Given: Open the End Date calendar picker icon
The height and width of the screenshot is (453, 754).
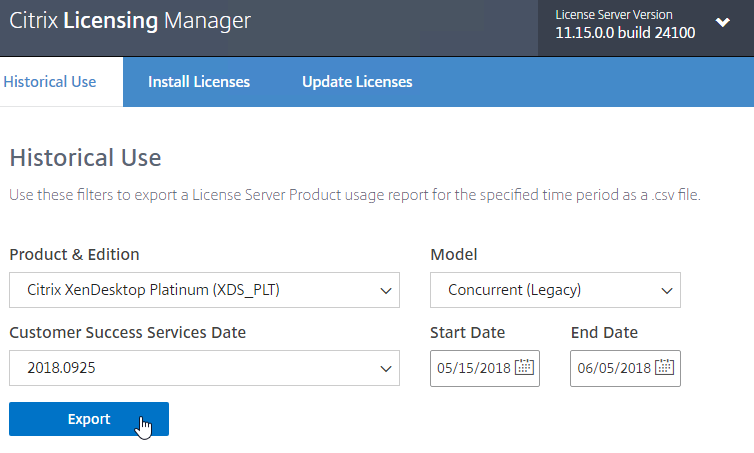Looking at the screenshot, I should (x=665, y=367).
